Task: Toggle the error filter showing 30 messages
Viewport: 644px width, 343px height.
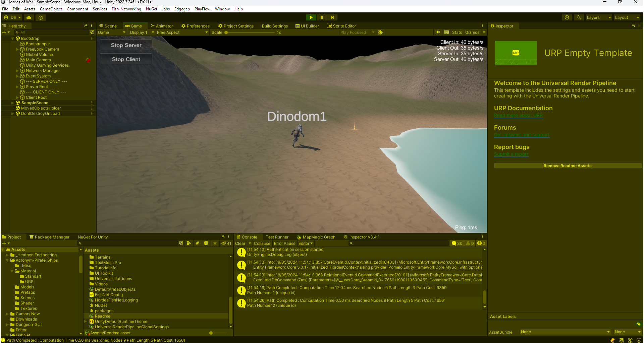Action: tap(457, 243)
